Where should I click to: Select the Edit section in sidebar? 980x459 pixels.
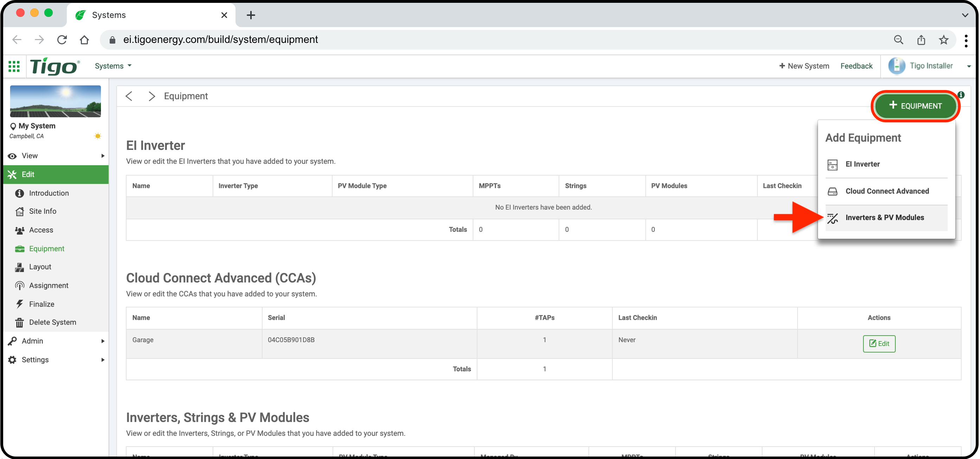pos(56,175)
